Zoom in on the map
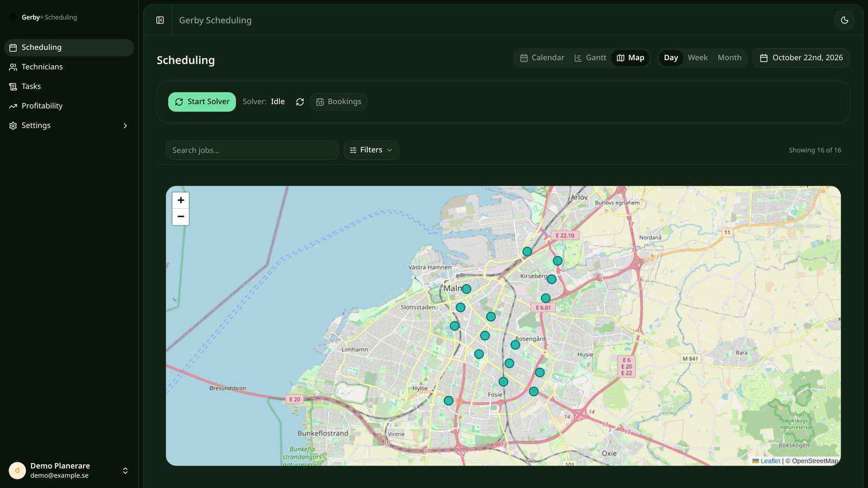Viewport: 868px width, 488px height. (x=181, y=200)
